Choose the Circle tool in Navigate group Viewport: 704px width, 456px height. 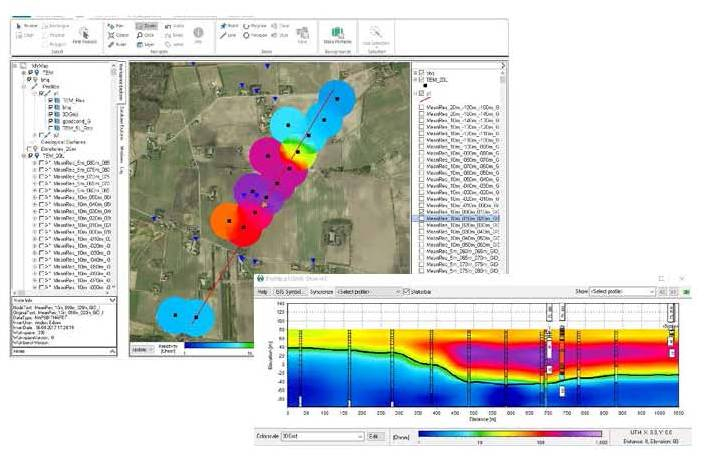tap(145, 35)
